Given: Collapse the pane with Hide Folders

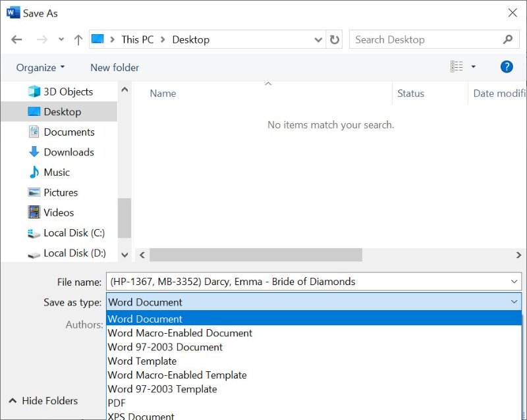Looking at the screenshot, I should click(43, 400).
